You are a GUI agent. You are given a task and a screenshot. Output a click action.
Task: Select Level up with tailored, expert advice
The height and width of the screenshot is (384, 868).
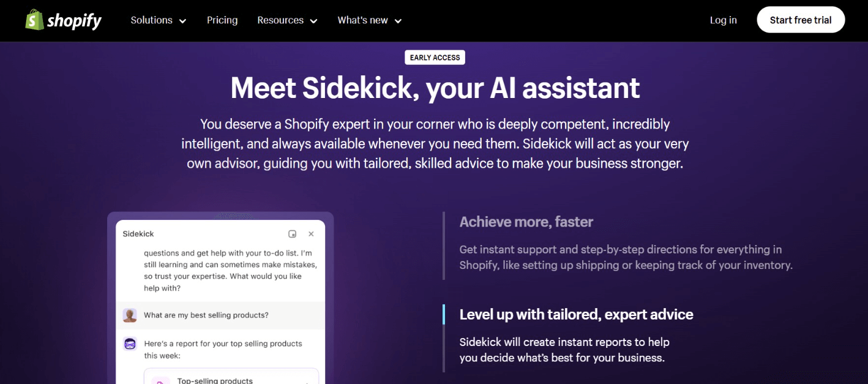(576, 315)
